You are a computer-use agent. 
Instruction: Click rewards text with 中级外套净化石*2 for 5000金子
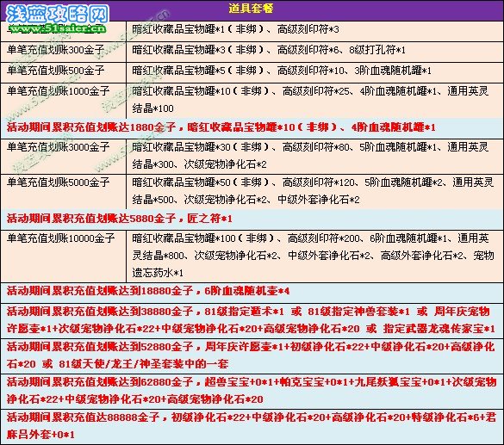click(313, 191)
